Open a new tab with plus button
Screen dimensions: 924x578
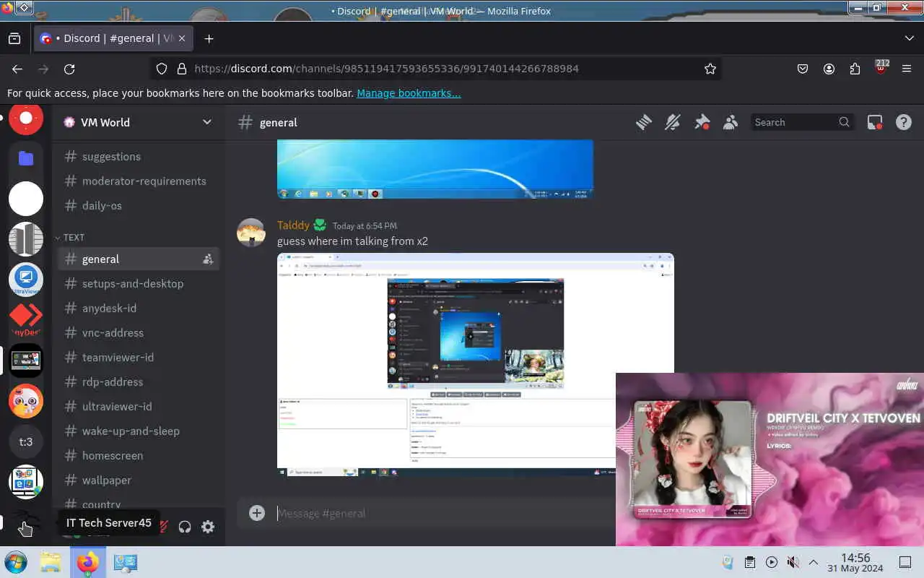tap(209, 38)
